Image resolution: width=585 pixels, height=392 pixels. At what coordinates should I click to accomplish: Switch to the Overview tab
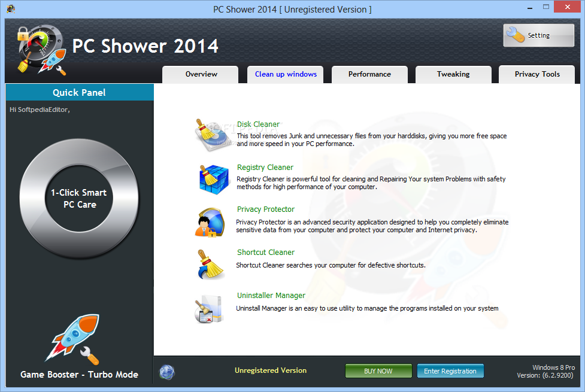(x=201, y=74)
